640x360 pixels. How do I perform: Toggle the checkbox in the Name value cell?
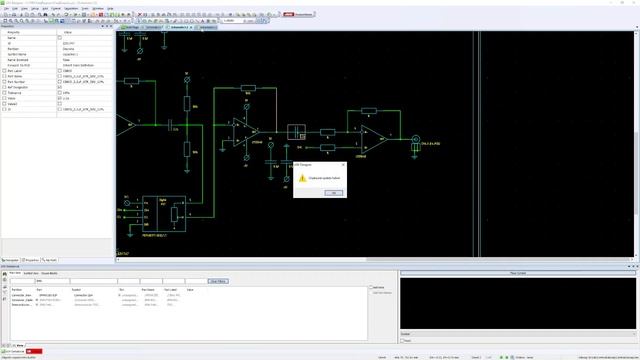point(60,38)
